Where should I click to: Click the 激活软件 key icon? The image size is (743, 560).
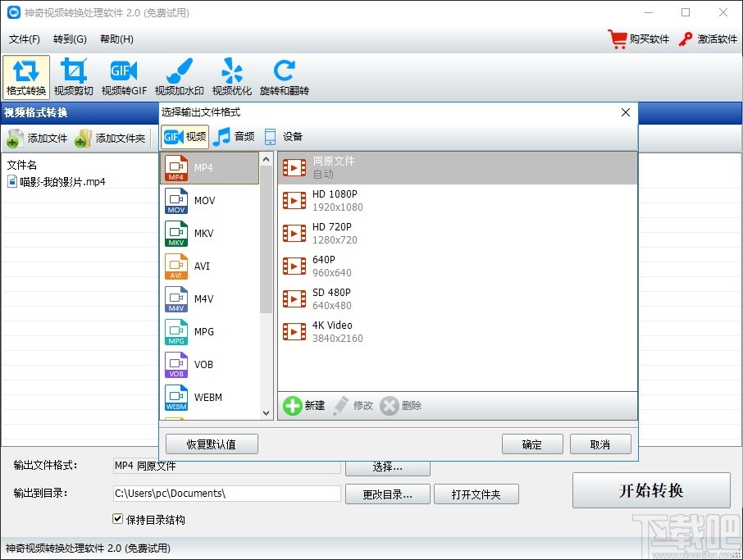click(x=686, y=39)
